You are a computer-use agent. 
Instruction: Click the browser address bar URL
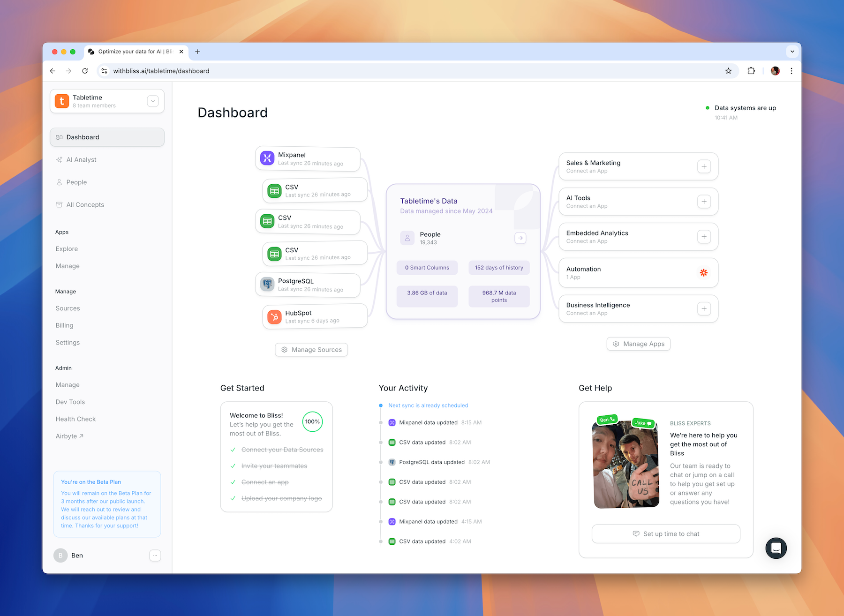pyautogui.click(x=161, y=71)
